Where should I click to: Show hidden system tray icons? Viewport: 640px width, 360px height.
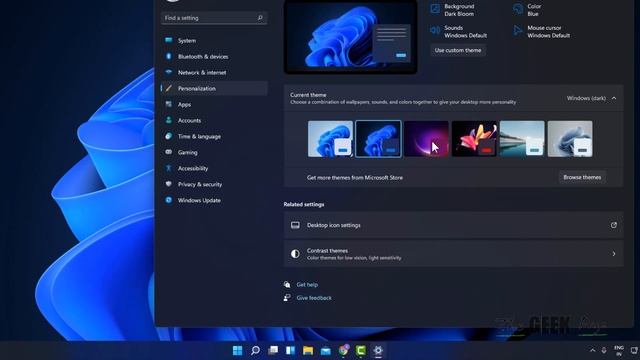pyautogui.click(x=593, y=350)
